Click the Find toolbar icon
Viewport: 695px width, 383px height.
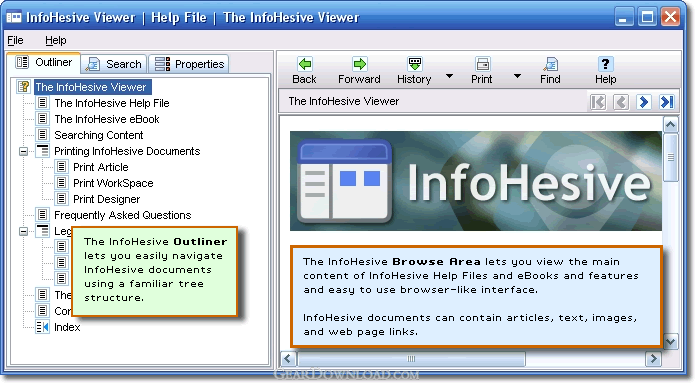tap(551, 64)
